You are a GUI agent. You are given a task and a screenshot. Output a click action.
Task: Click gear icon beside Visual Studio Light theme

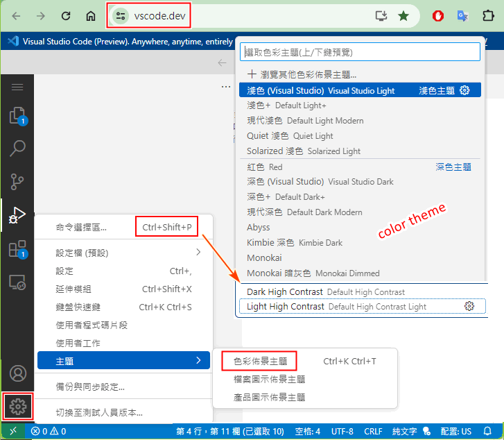point(465,90)
